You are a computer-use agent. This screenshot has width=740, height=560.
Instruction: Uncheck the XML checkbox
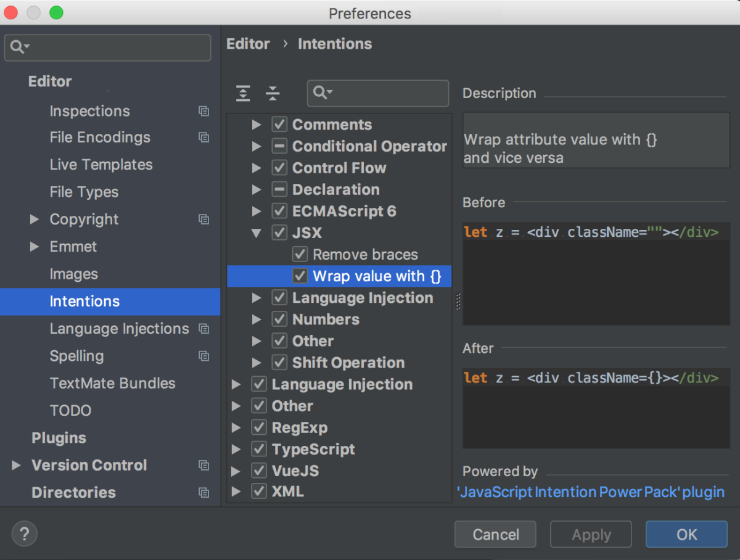(x=259, y=492)
